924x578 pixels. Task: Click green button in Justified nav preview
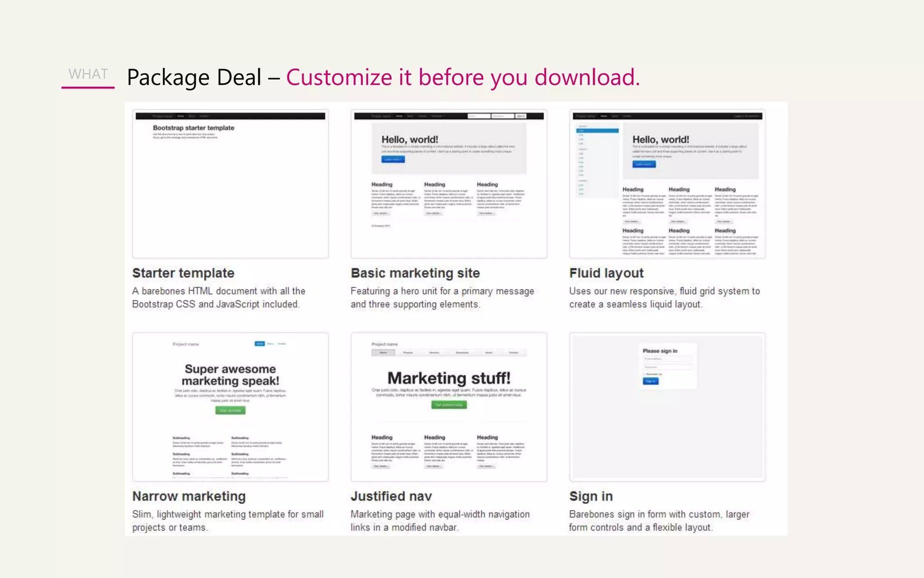[449, 405]
